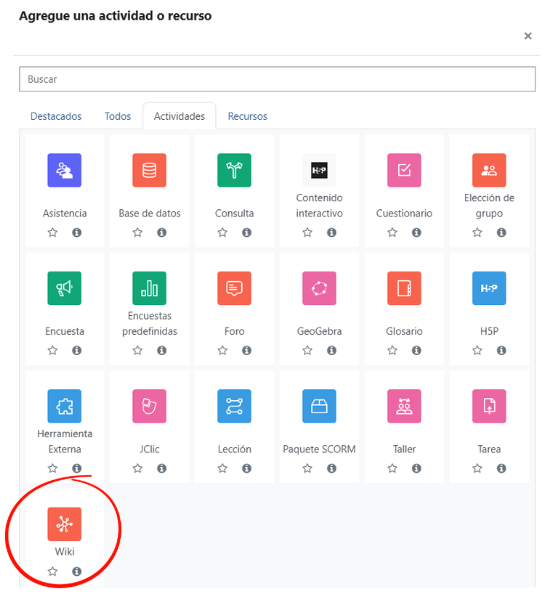This screenshot has width=545, height=603.
Task: Choose the Tarea activity icon
Action: pos(489,406)
